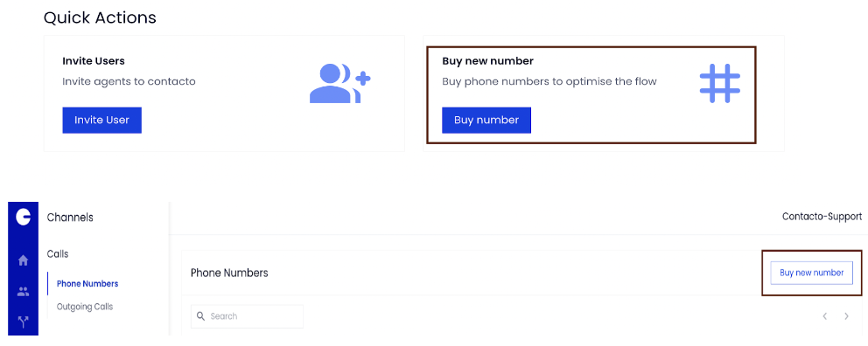
Task: Click the hash number icon
Action: [719, 83]
